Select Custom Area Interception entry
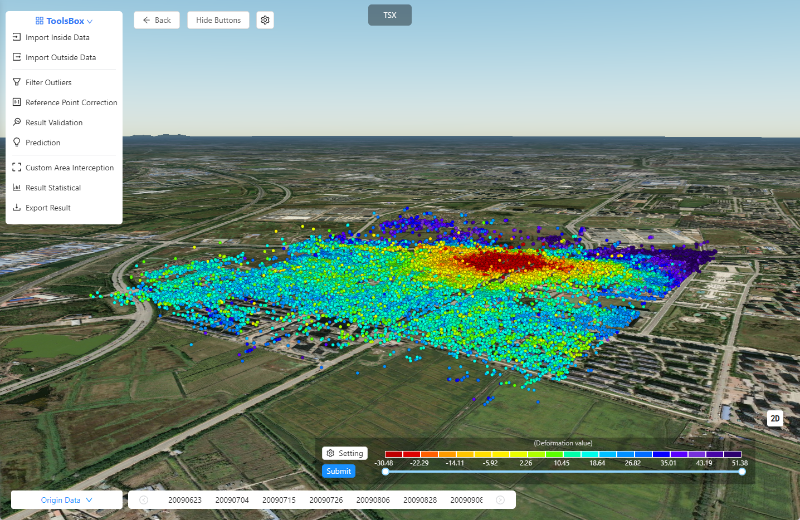800x520 pixels. [64, 167]
